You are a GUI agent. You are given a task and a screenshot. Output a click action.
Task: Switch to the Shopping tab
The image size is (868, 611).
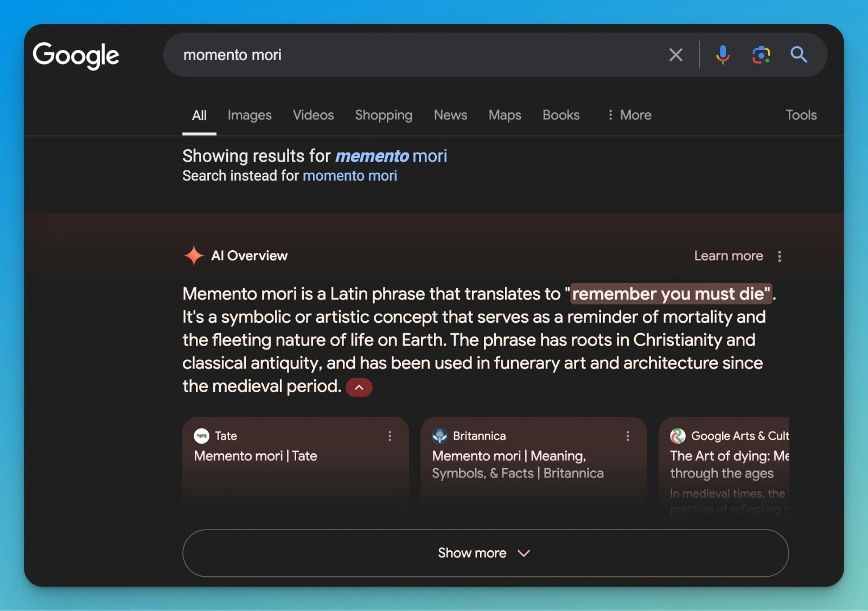(384, 115)
